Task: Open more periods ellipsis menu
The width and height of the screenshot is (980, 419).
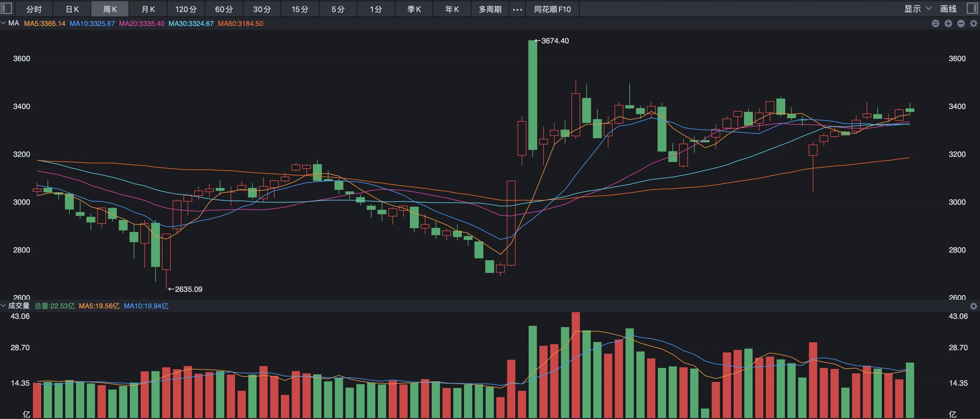Action: pyautogui.click(x=517, y=9)
